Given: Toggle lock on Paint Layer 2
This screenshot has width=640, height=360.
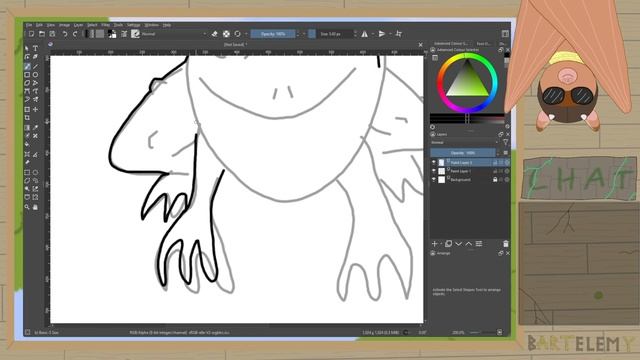Looking at the screenshot, I should 495,162.
